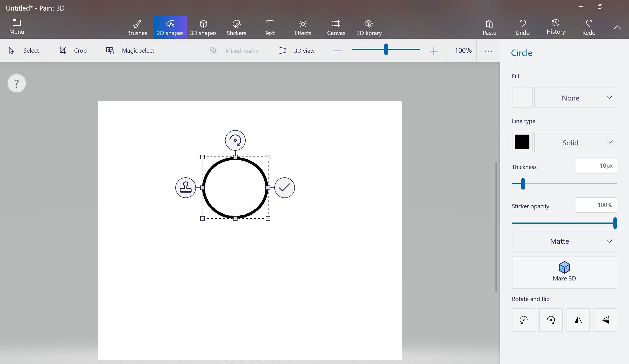Open the History panel
The width and height of the screenshot is (629, 364).
555,27
